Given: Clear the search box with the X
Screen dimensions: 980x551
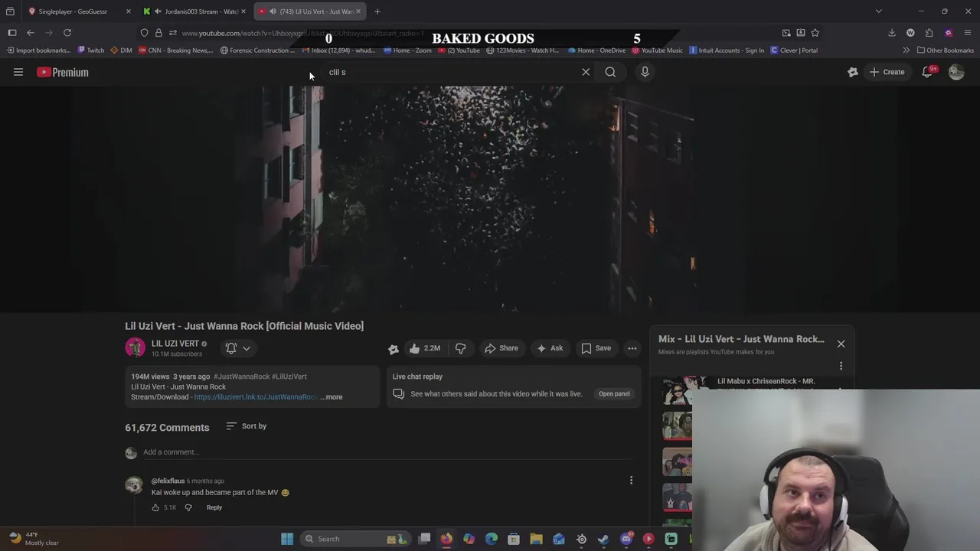Looking at the screenshot, I should [586, 72].
